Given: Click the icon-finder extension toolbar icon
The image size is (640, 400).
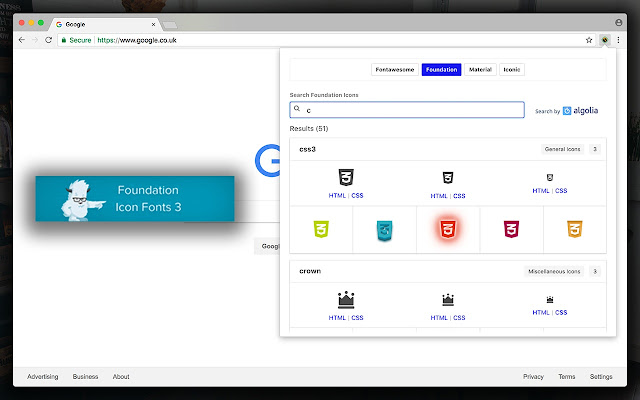Looking at the screenshot, I should click(x=605, y=40).
